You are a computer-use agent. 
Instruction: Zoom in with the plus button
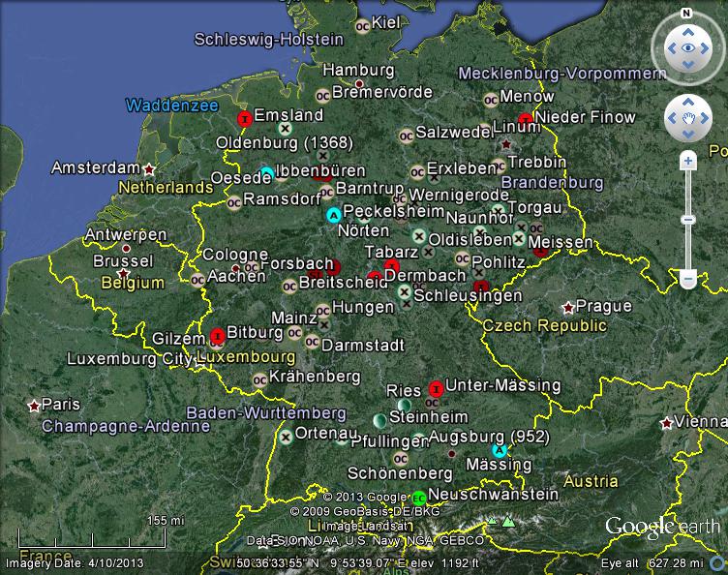688,161
